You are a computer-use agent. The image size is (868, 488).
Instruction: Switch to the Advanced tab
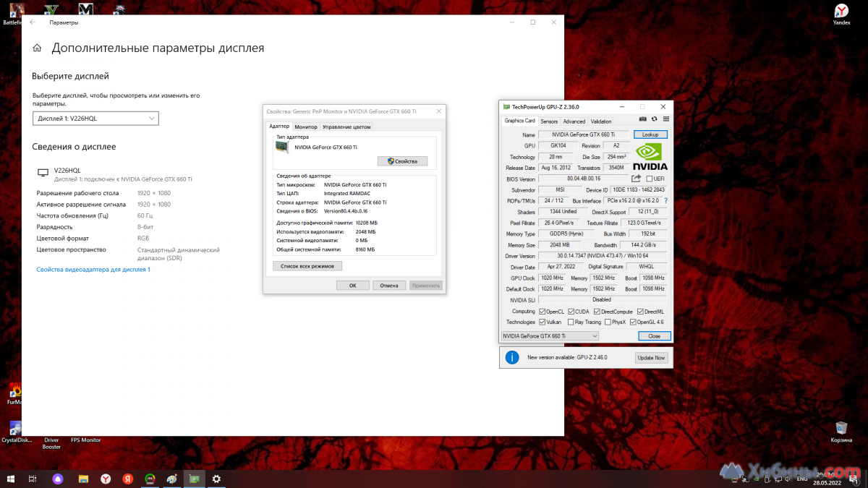pyautogui.click(x=574, y=121)
